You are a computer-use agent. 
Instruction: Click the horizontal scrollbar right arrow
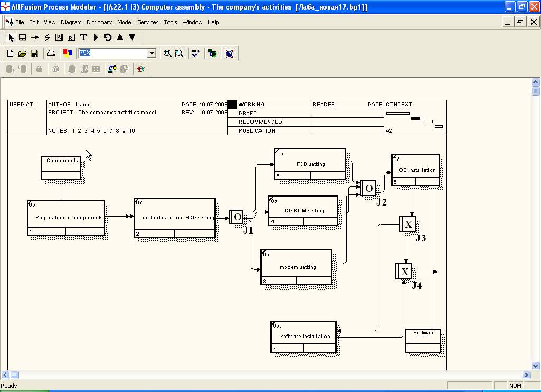(x=526, y=375)
